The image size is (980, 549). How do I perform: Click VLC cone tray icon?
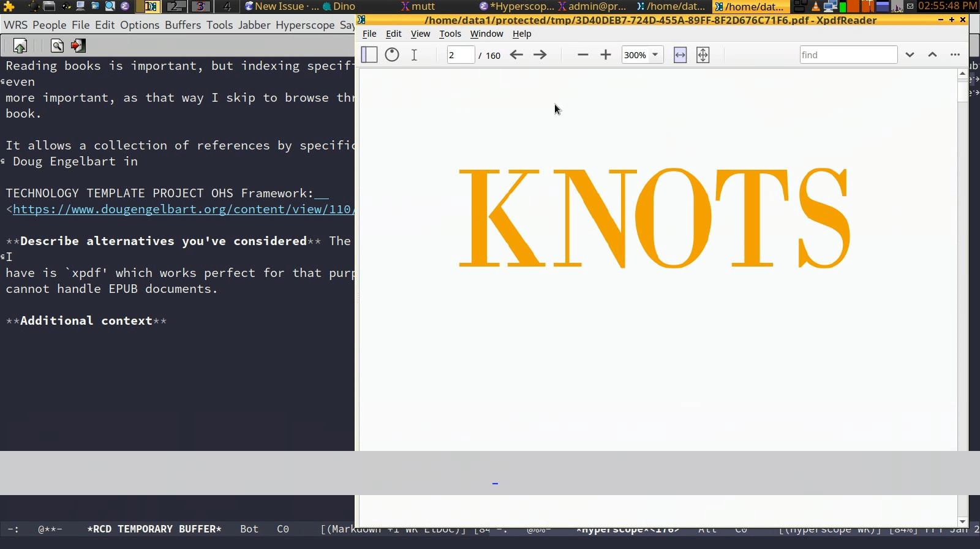816,7
